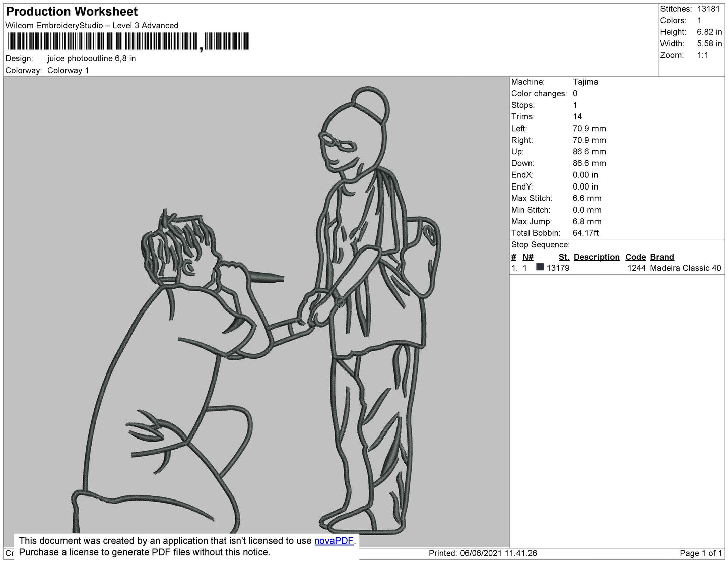
Task: Click the embroidered microphone in design
Action: 266,277
